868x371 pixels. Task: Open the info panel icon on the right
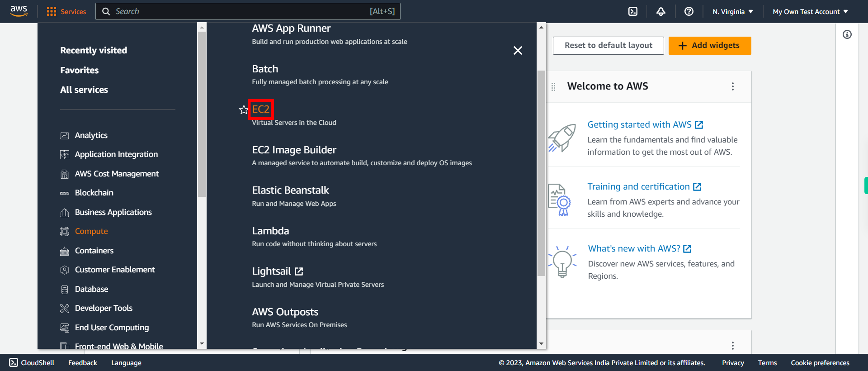click(847, 34)
